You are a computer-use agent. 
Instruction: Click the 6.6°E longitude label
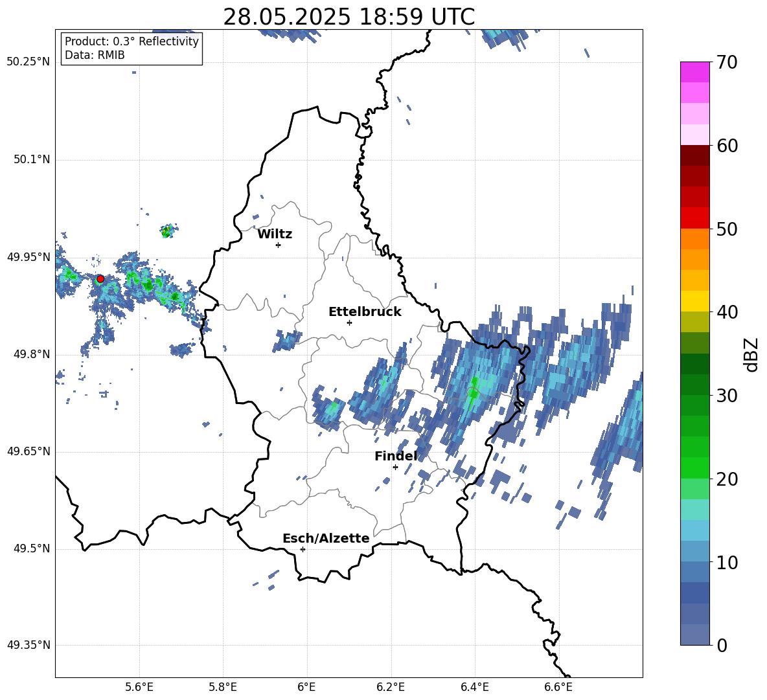coord(558,687)
